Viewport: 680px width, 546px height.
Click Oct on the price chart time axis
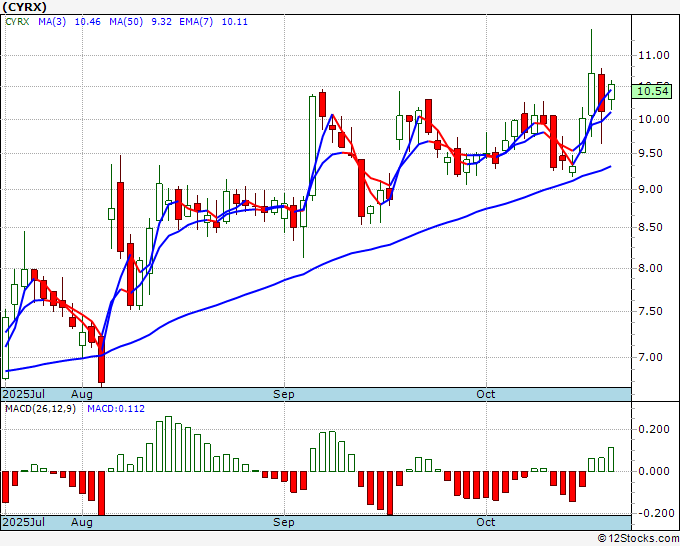(486, 394)
